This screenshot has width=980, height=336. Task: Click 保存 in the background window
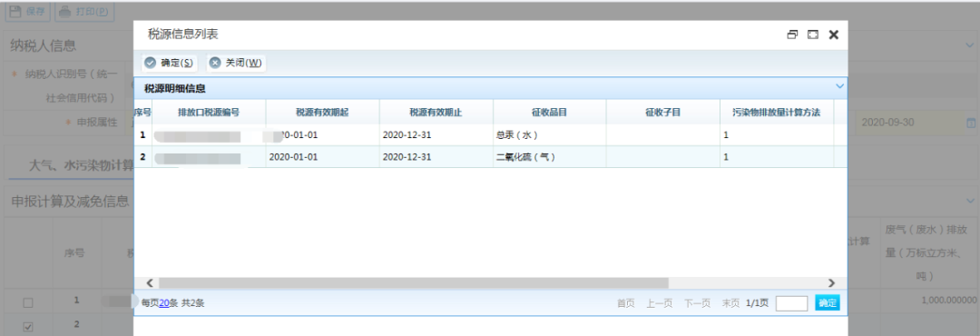tap(26, 11)
